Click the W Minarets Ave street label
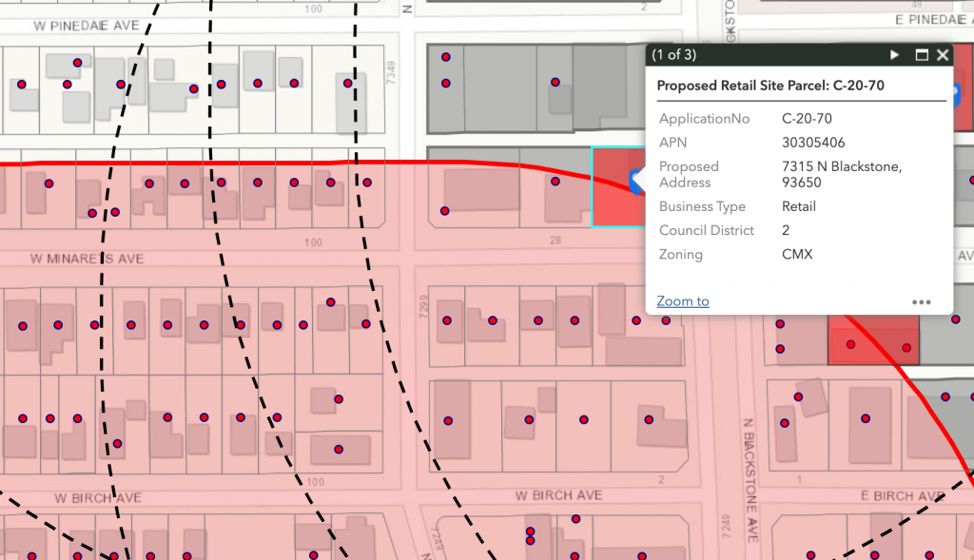 (87, 258)
